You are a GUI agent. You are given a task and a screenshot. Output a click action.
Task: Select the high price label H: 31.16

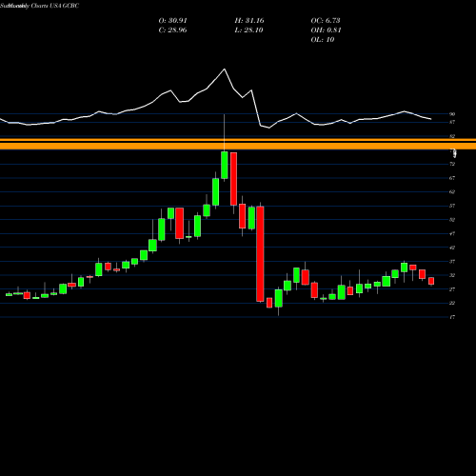coord(249,21)
